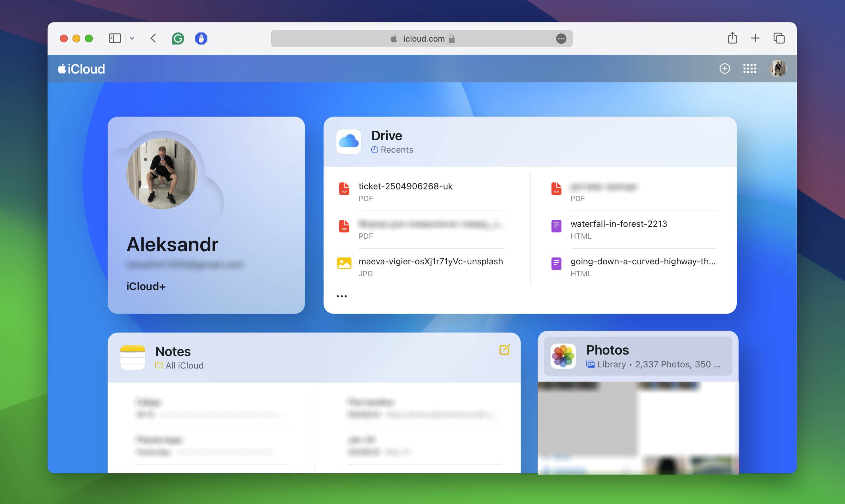The height and width of the screenshot is (504, 845).
Task: Open the large Aleksandr profile photo
Action: [162, 173]
